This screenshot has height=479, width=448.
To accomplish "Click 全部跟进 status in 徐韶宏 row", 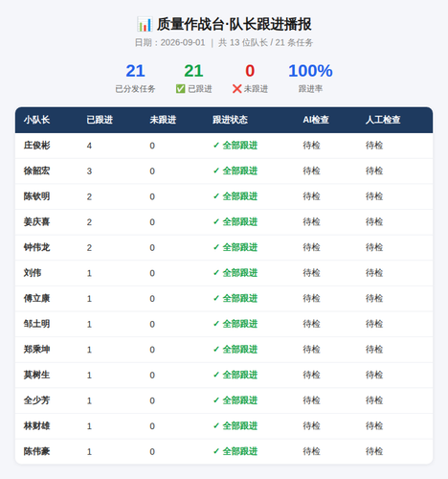I will click(235, 171).
